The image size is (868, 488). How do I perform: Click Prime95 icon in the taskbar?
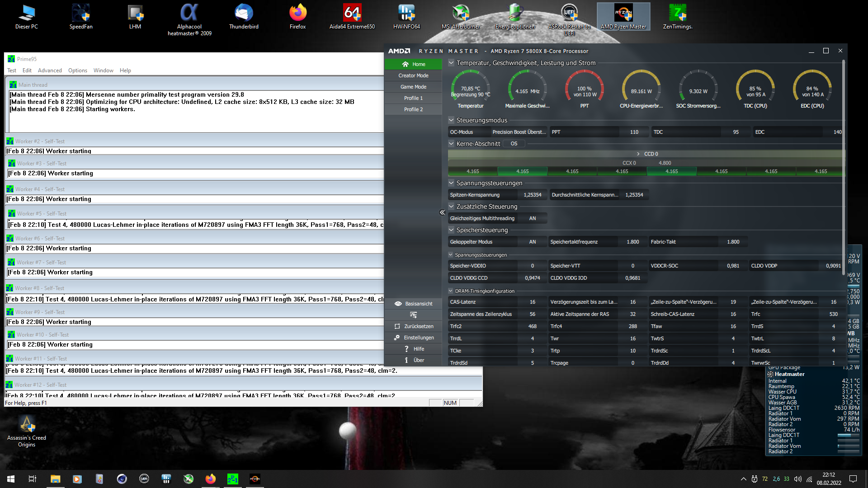232,479
